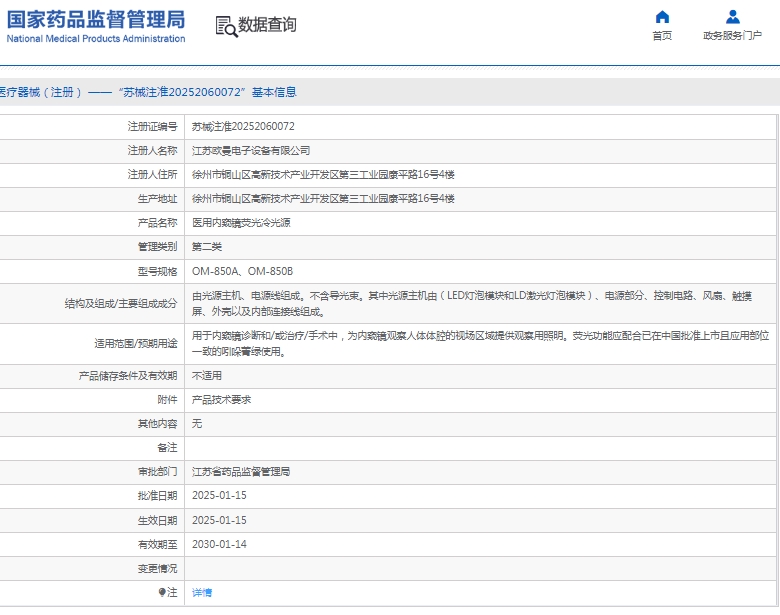Click the 第二类 management category value

click(207, 247)
